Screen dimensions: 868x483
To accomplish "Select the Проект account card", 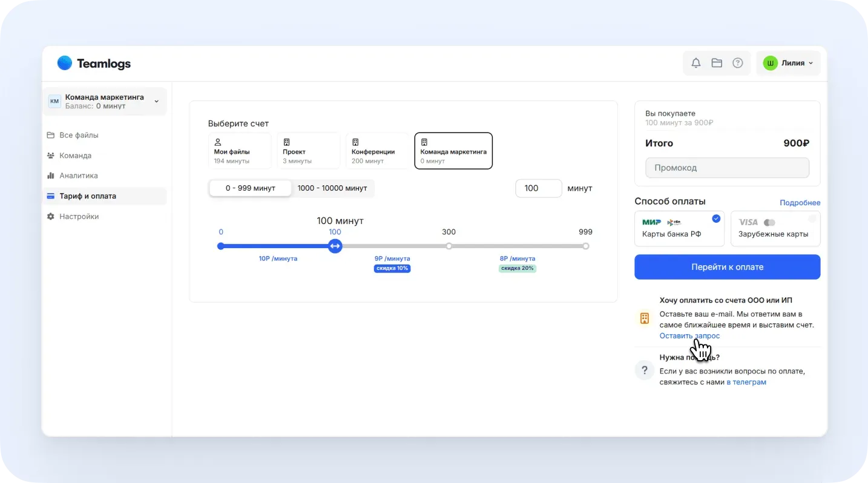I will 309,151.
